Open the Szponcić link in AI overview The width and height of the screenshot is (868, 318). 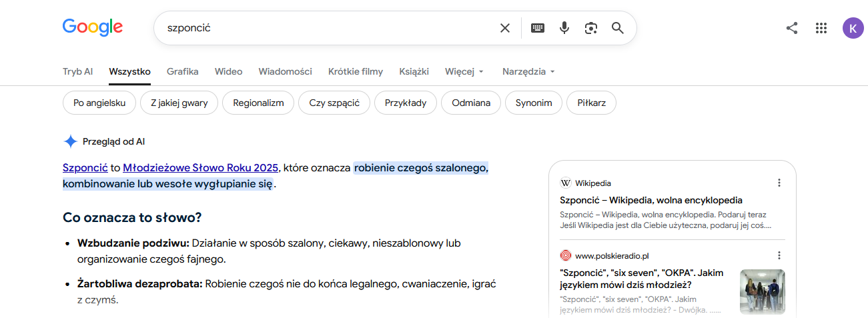(85, 168)
